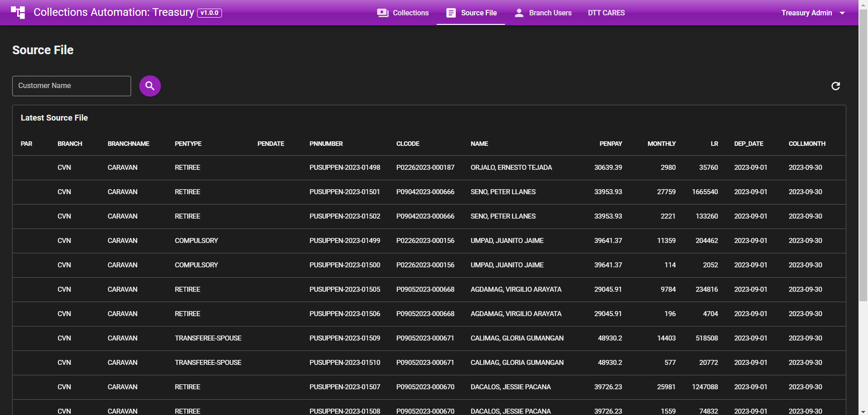Click the purple search button
Viewport: 868px width, 415px height.
point(150,86)
